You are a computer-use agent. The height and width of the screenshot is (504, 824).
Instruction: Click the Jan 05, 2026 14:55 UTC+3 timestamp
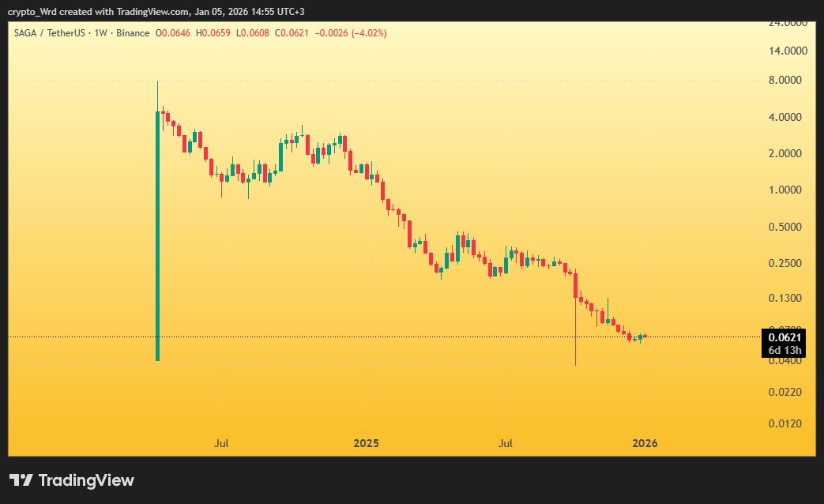(x=250, y=12)
